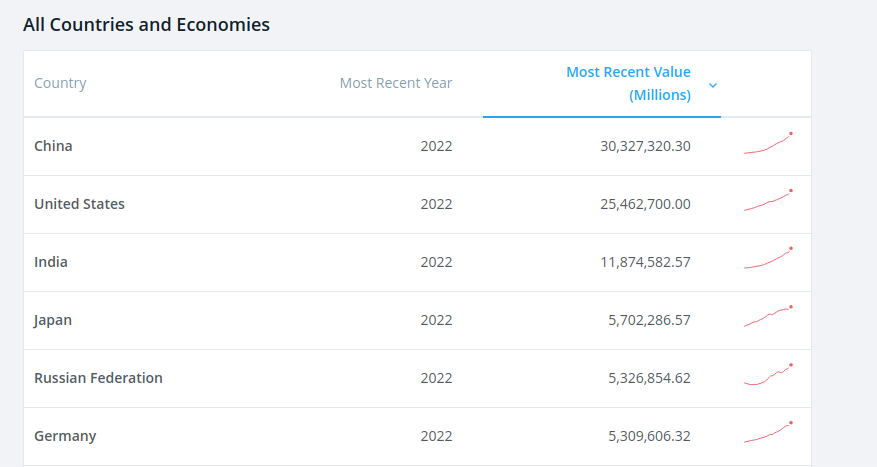
Task: Sort by Most Recent Value (Millions) header
Action: pos(628,84)
